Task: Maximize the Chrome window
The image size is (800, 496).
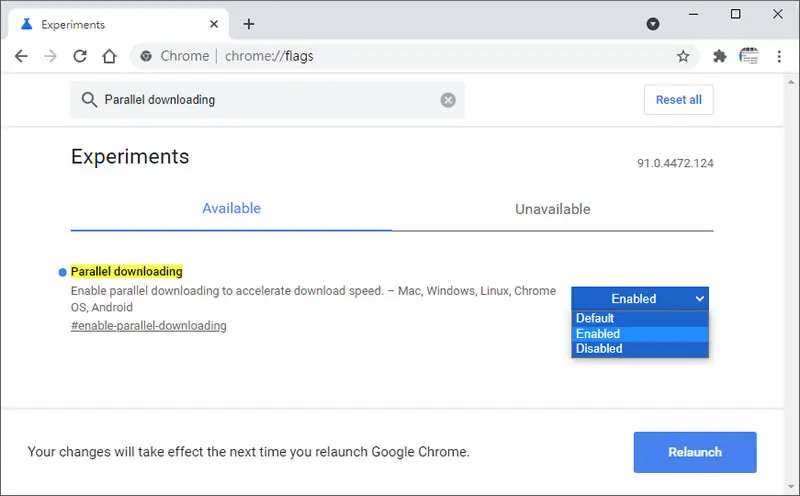Action: tap(735, 14)
